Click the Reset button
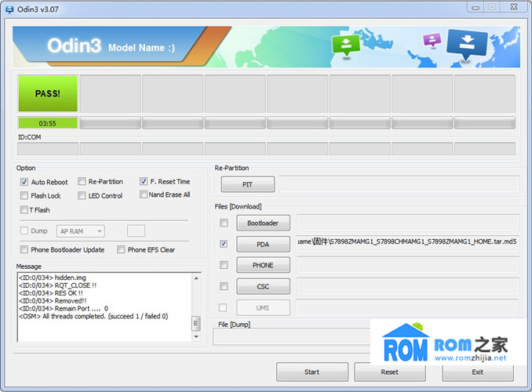 coord(390,372)
